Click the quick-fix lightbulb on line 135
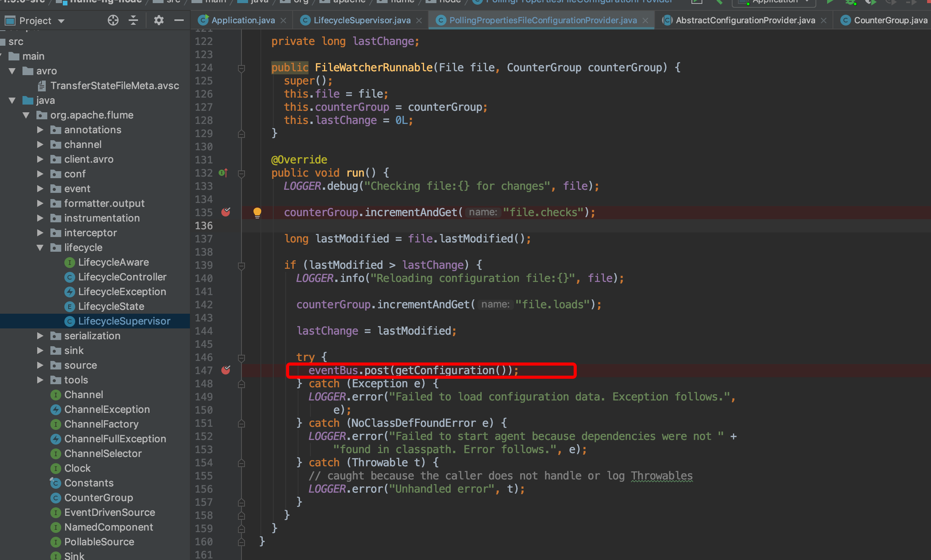Screen dimensions: 931x560 tap(257, 212)
